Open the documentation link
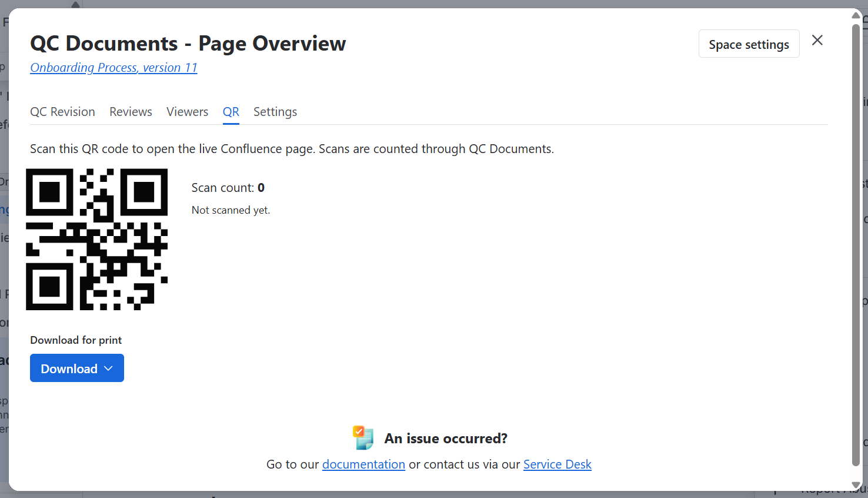Screen dimensions: 868x498 363,464
